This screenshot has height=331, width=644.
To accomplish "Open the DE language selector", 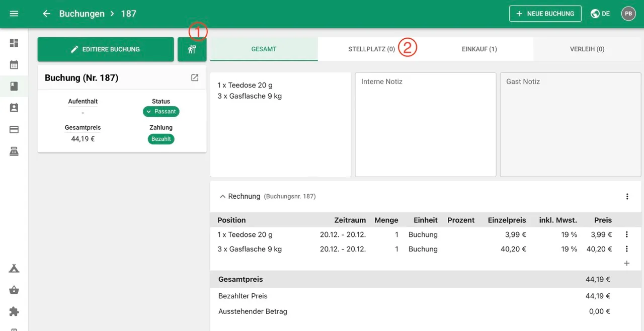I will 600,14.
